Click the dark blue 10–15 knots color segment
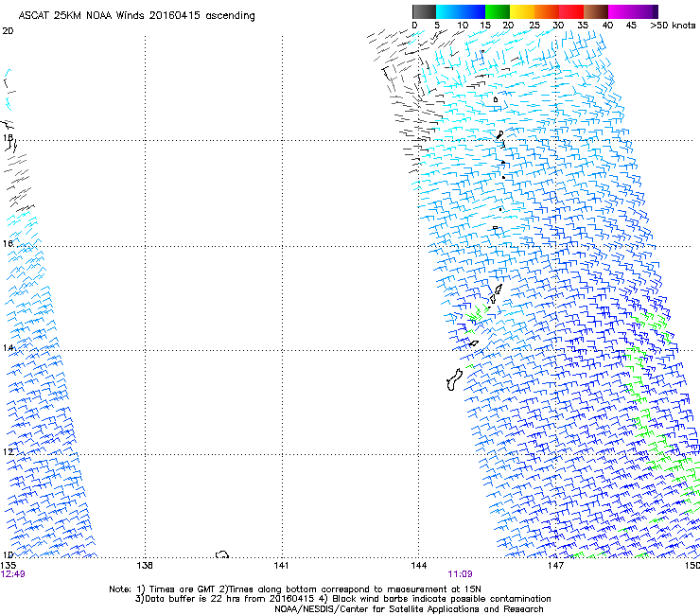 click(473, 11)
